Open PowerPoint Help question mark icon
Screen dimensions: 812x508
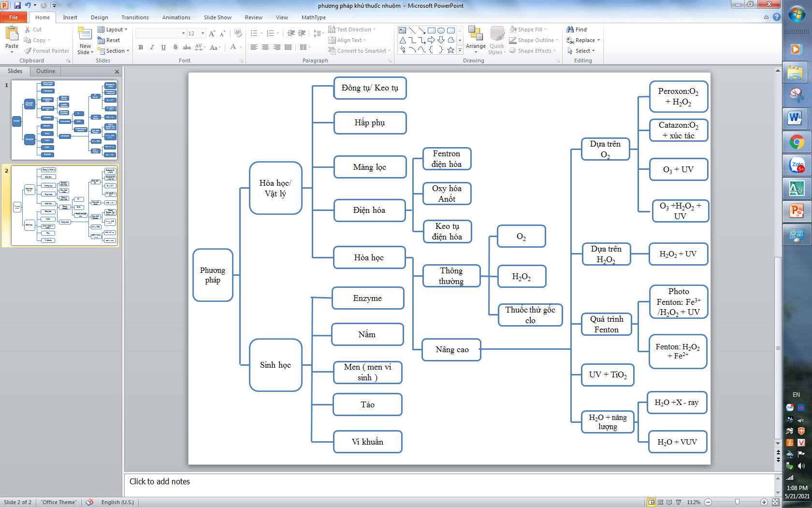click(x=776, y=17)
